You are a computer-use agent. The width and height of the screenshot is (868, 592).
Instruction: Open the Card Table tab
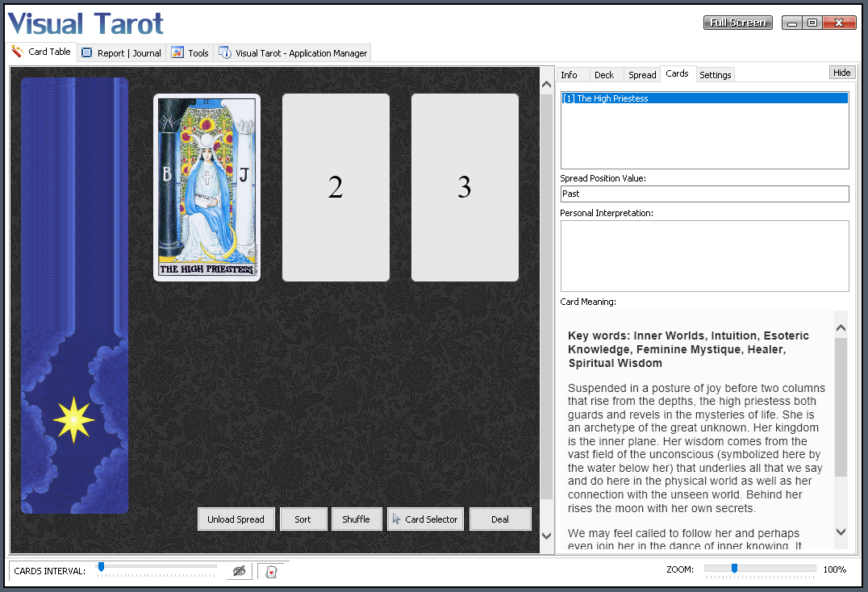tap(41, 52)
